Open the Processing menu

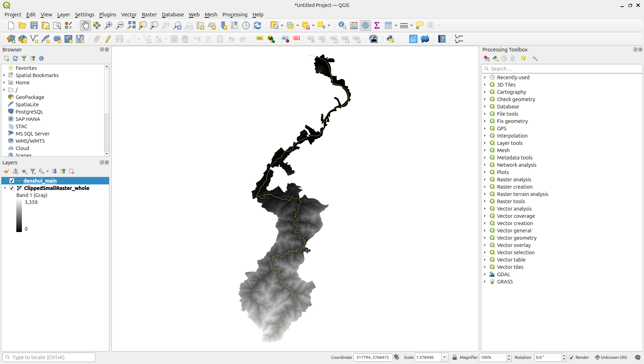235,15
